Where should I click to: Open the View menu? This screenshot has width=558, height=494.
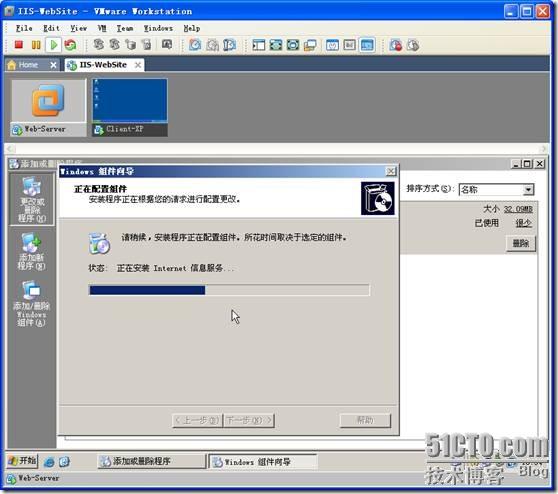point(78,28)
